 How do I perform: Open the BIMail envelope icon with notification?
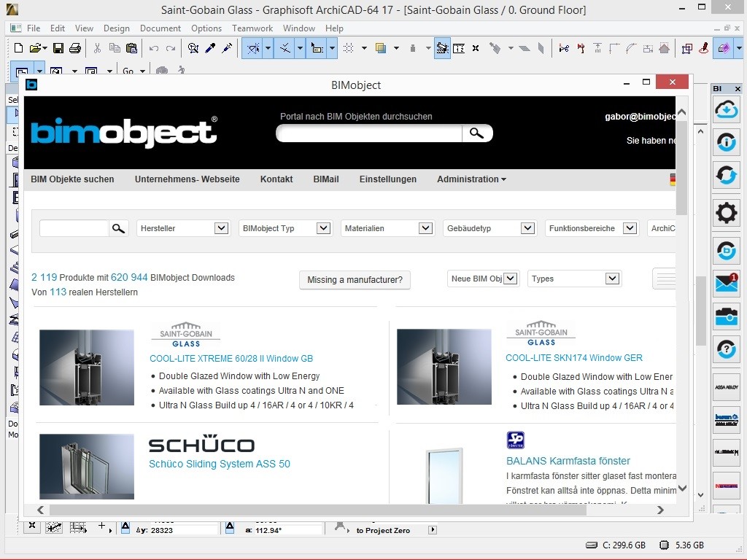(x=726, y=284)
